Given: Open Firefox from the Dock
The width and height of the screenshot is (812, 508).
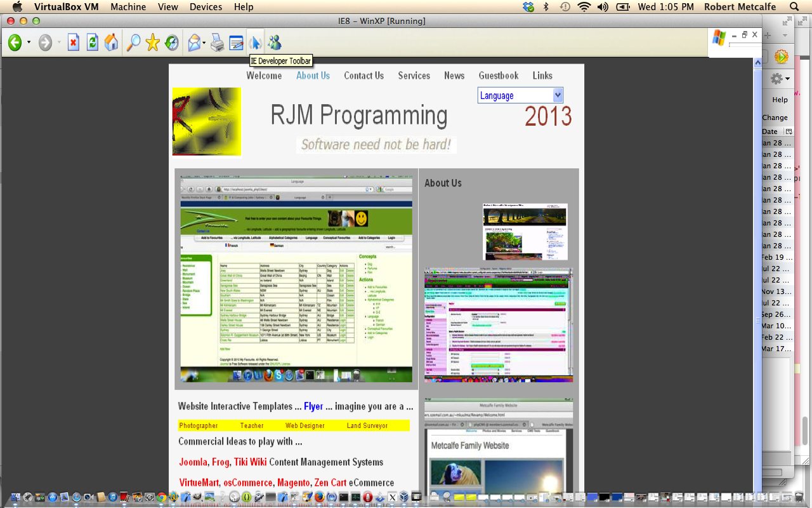Looking at the screenshot, I should [319, 497].
